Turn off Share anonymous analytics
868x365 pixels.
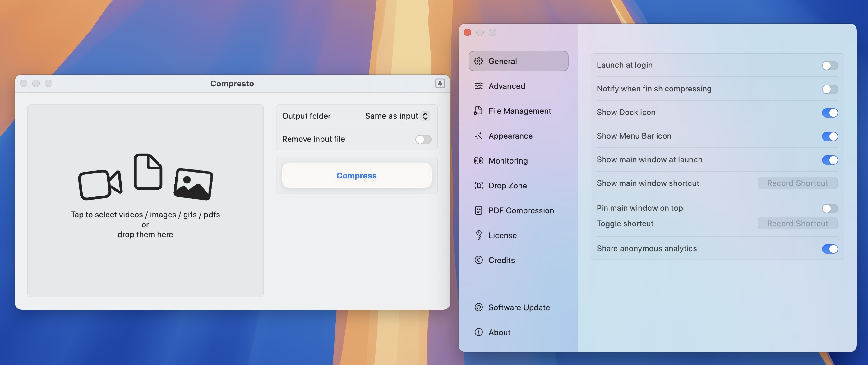(x=829, y=249)
